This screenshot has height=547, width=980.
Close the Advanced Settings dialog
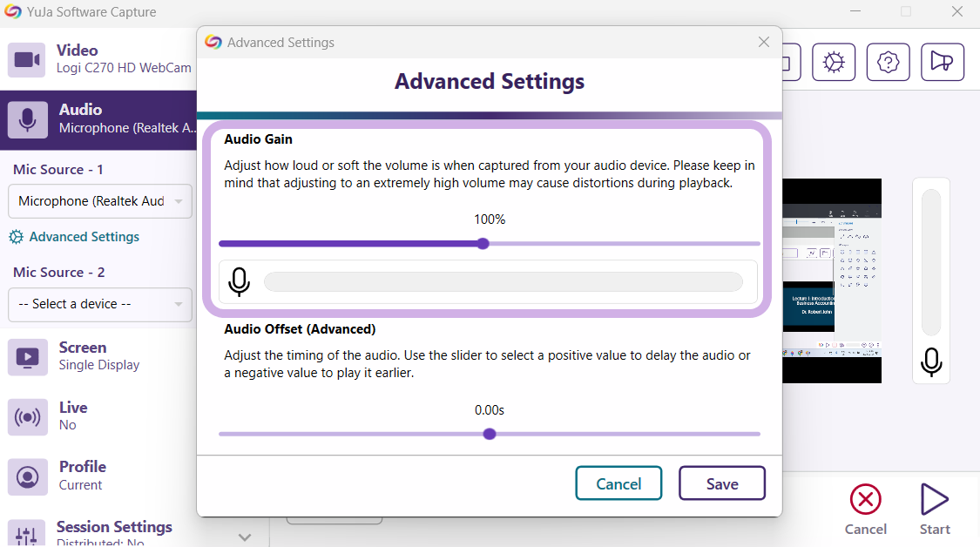tap(764, 42)
